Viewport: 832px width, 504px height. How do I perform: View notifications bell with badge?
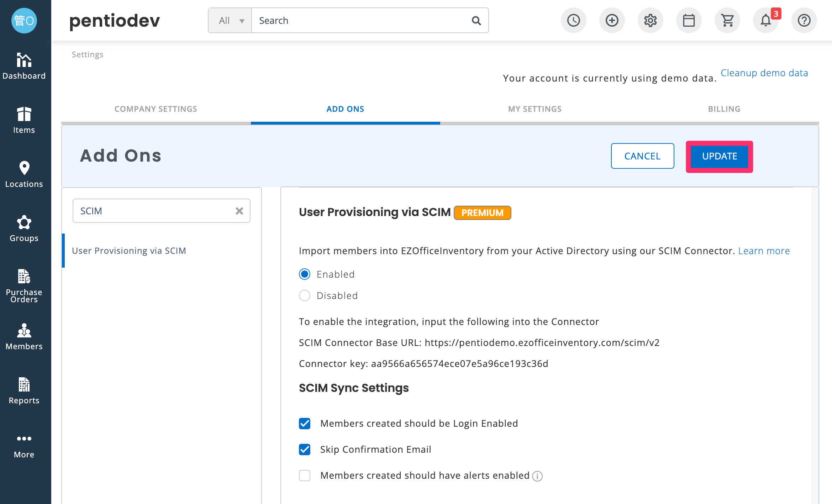[x=765, y=20]
